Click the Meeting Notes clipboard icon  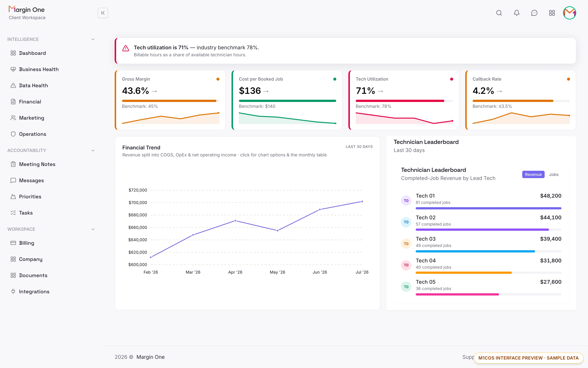coord(13,164)
